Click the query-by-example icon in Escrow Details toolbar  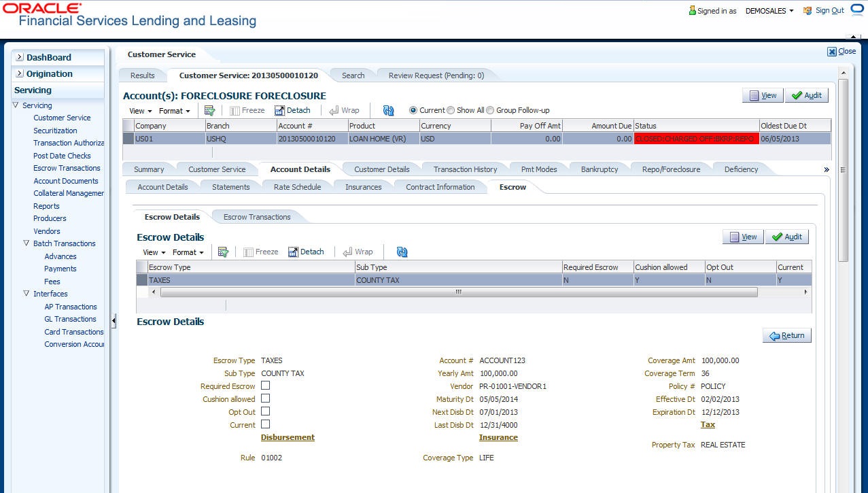pyautogui.click(x=223, y=252)
